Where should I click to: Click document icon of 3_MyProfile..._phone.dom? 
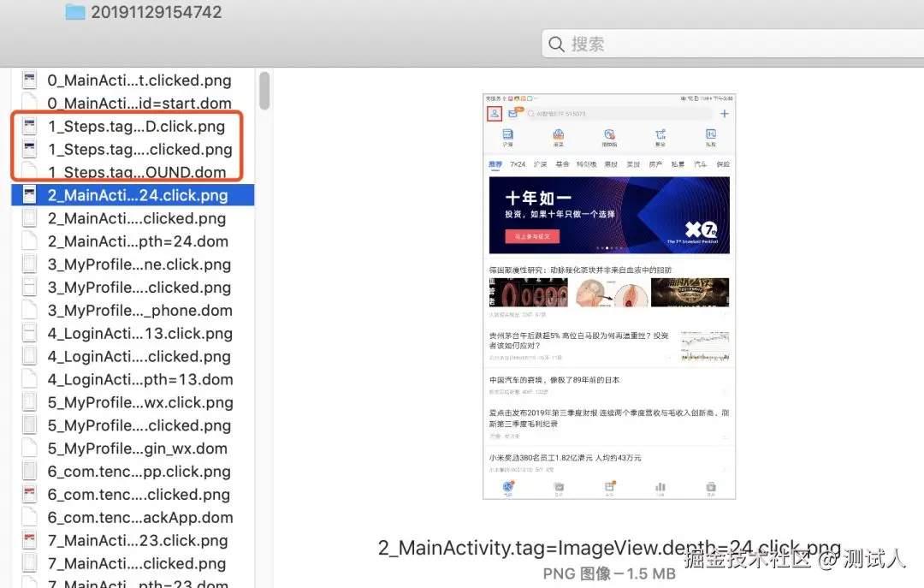[29, 310]
